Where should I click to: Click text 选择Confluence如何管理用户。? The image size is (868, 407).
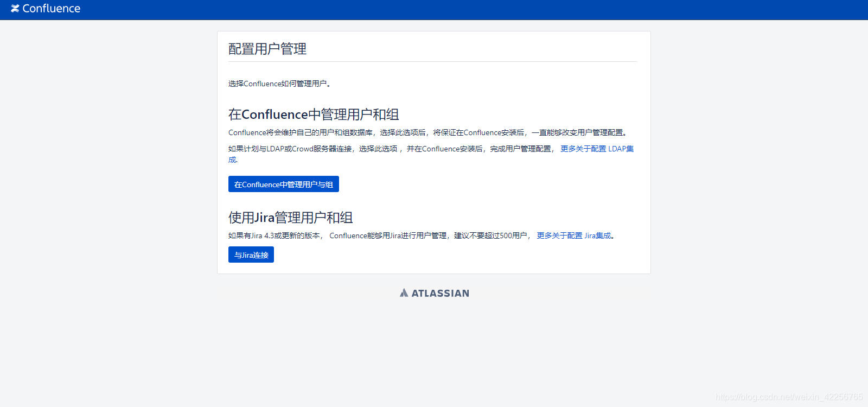(x=281, y=84)
